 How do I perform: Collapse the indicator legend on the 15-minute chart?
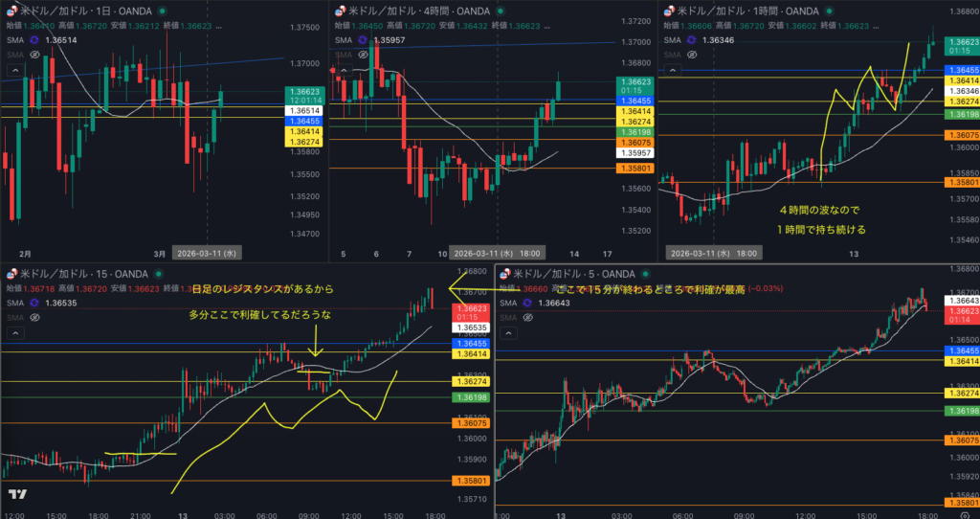coord(14,332)
